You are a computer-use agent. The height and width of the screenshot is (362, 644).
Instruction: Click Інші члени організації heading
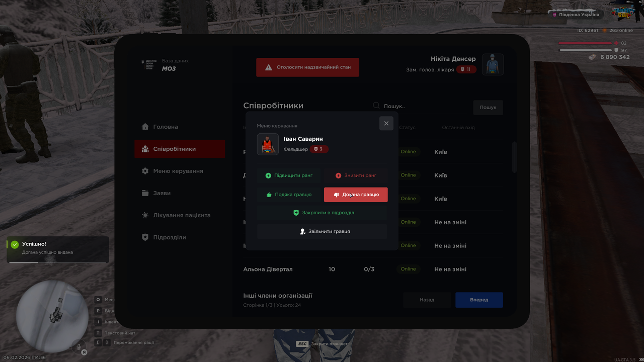[x=278, y=296]
